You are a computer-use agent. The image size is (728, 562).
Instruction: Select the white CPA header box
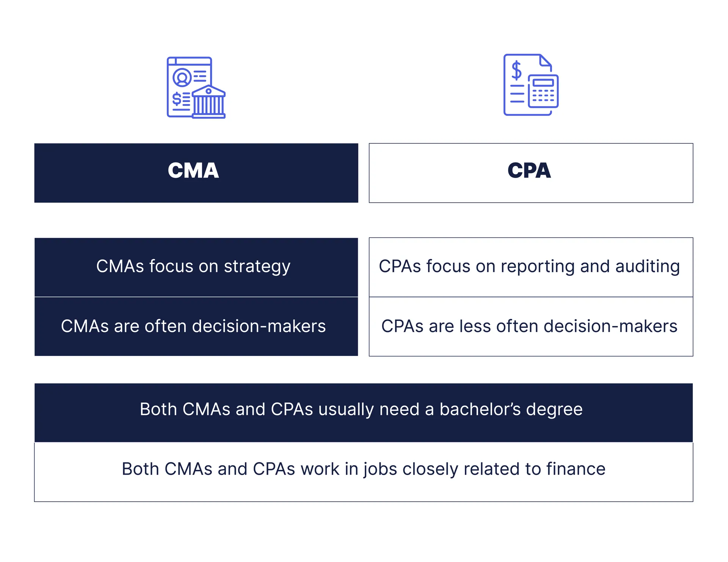[531, 173]
